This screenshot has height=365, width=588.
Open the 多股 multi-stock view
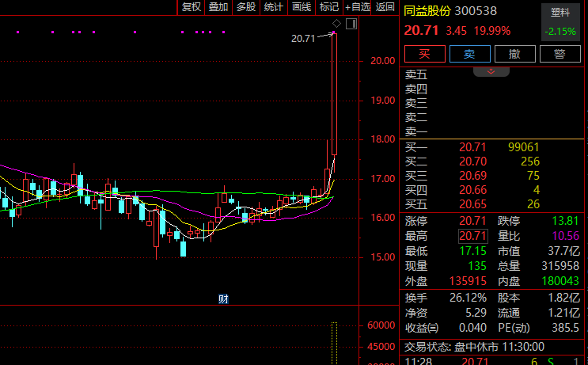tap(246, 7)
